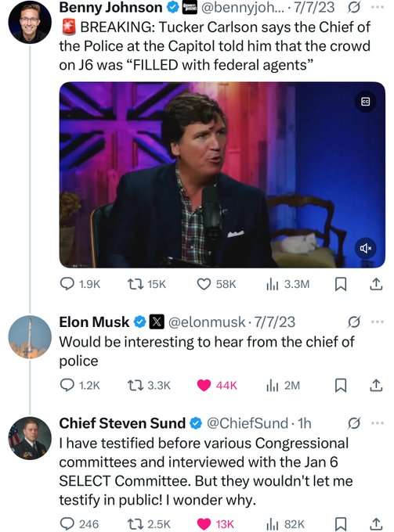Like Benny Johnson's tweet with 58K likes
This screenshot has height=532, width=394.
[x=216, y=284]
